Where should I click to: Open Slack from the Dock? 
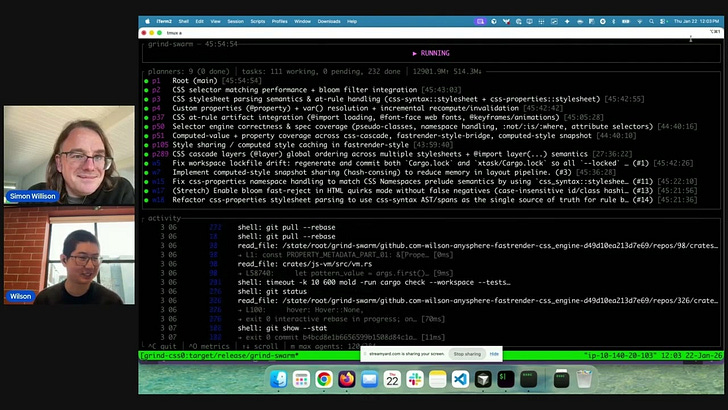click(x=415, y=379)
